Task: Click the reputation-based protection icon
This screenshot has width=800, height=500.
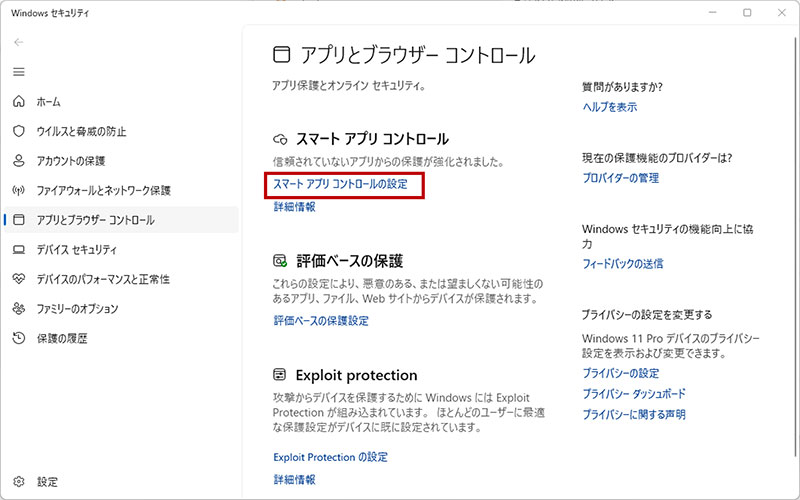Action: [280, 261]
